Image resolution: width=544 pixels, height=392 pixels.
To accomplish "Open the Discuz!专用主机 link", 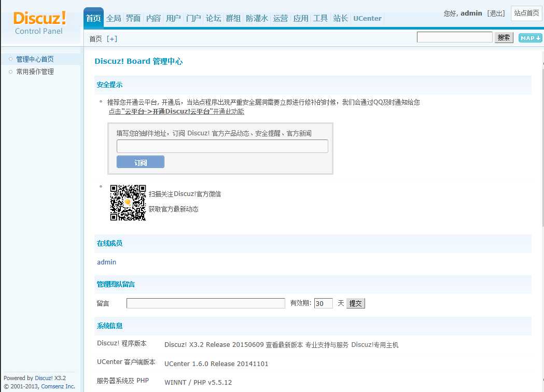I will pyautogui.click(x=375, y=345).
